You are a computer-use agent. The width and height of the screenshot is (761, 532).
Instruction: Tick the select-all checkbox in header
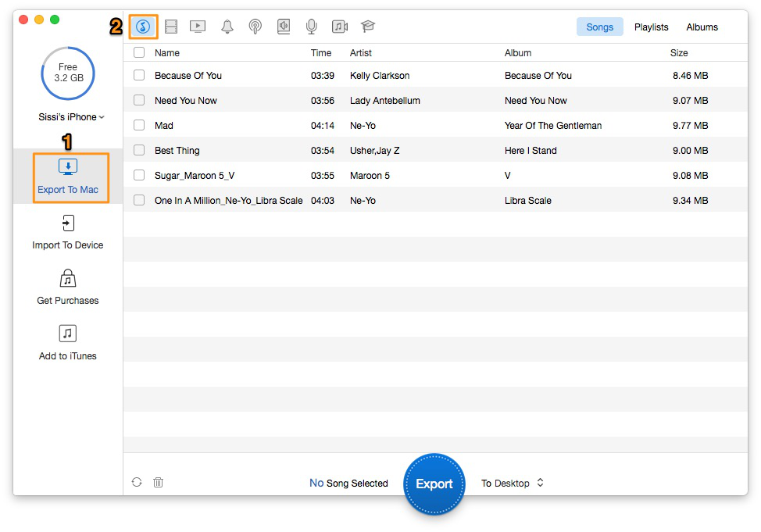click(x=139, y=52)
